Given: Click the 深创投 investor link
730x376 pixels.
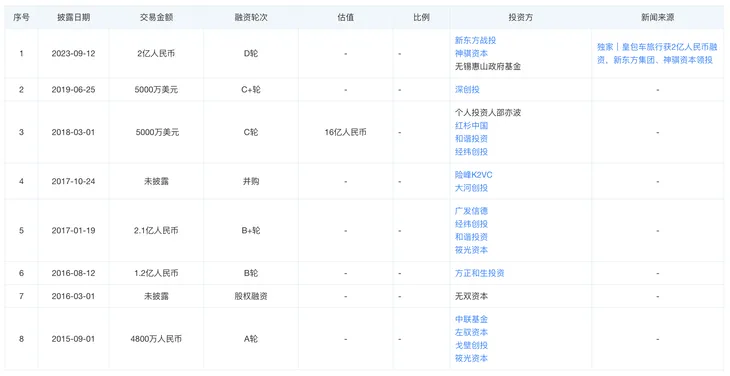Looking at the screenshot, I should (467, 89).
